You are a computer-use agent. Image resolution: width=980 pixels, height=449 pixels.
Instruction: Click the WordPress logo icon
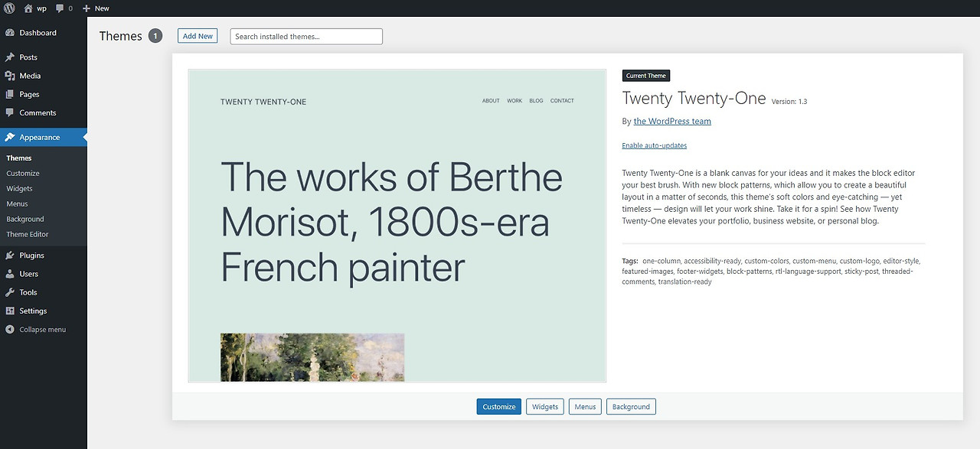(10, 8)
